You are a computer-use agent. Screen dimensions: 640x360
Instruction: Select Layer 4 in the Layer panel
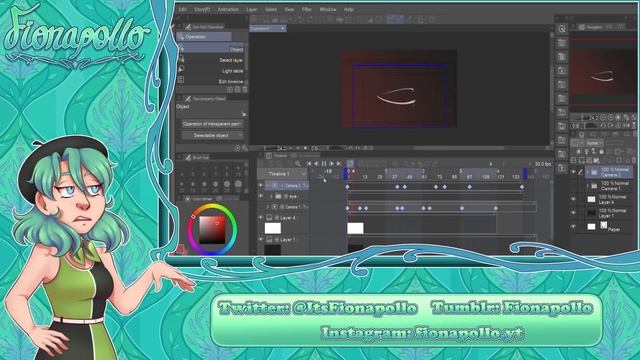[x=610, y=200]
